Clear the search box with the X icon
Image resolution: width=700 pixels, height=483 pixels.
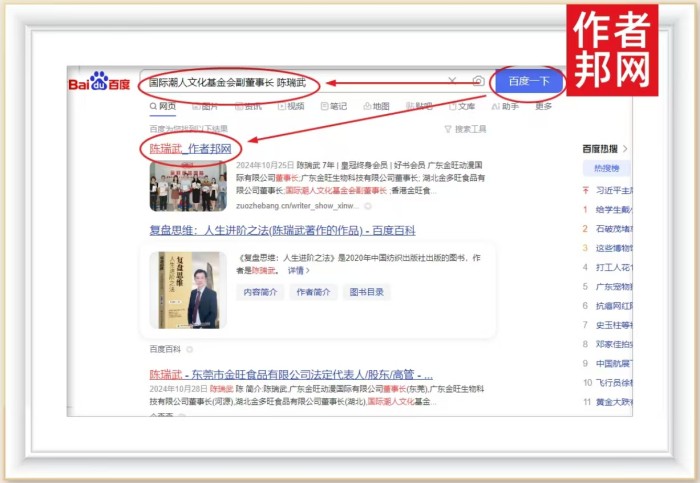coord(452,82)
